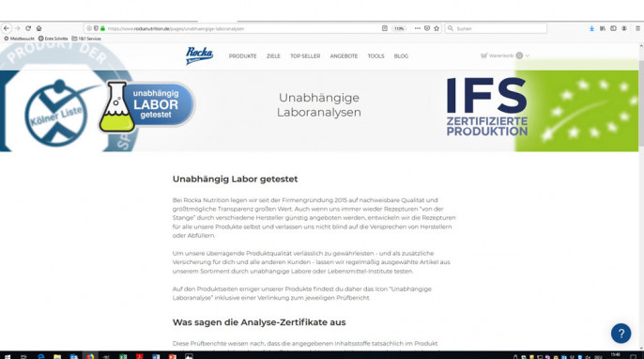Open Task View in the taskbar
The image size is (644, 359).
click(23, 356)
